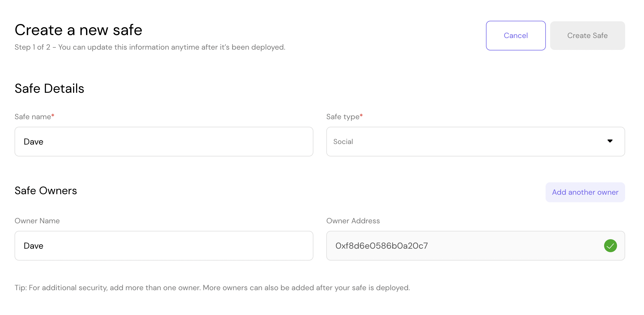644x315 pixels.
Task: Click Add another owner
Action: point(585,192)
